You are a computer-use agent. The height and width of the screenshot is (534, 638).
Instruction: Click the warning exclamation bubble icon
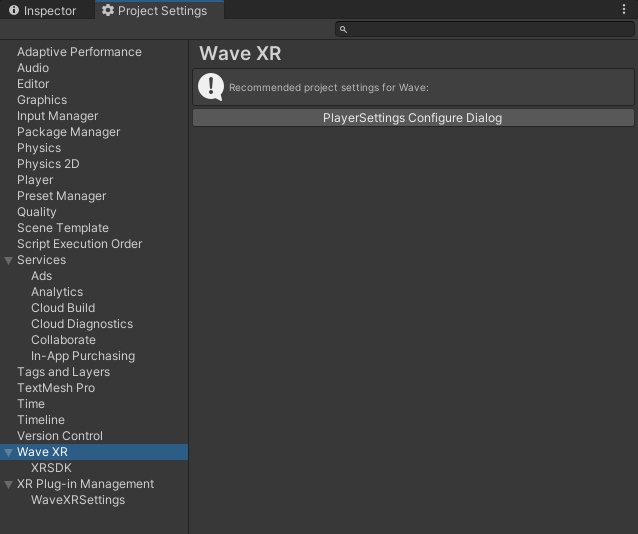pos(211,87)
